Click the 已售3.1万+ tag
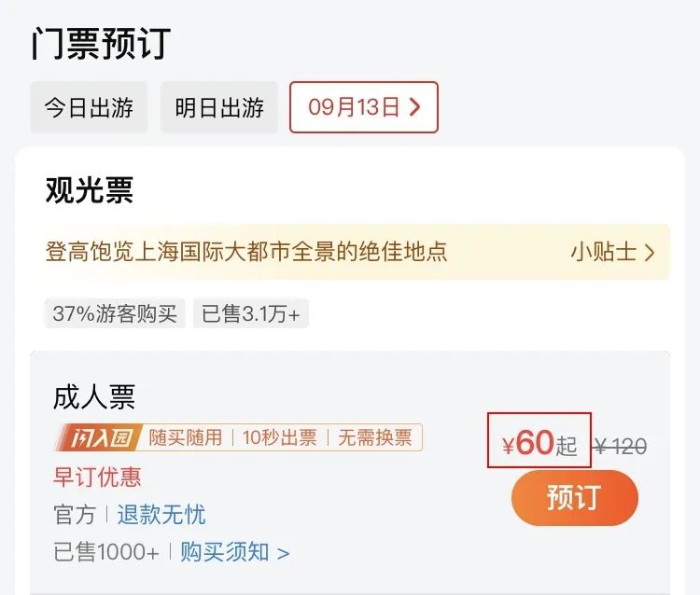Image resolution: width=700 pixels, height=595 pixels. tap(250, 313)
